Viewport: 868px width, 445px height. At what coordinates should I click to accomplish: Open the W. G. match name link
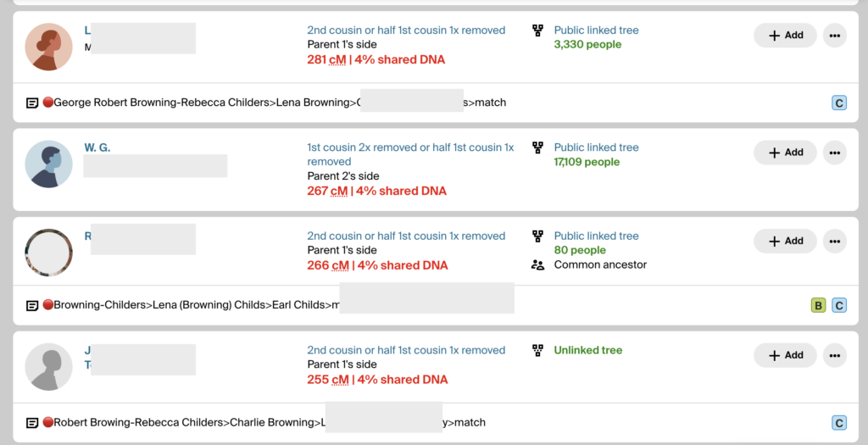(x=97, y=147)
